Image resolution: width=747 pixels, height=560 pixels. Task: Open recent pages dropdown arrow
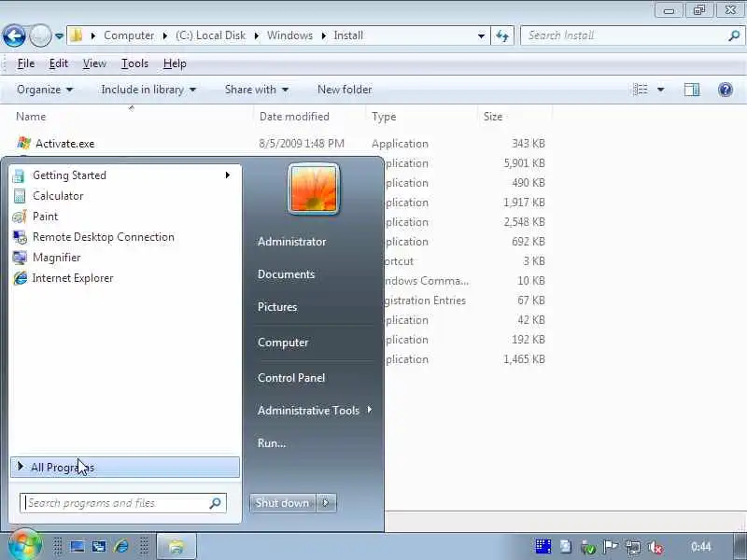point(59,35)
